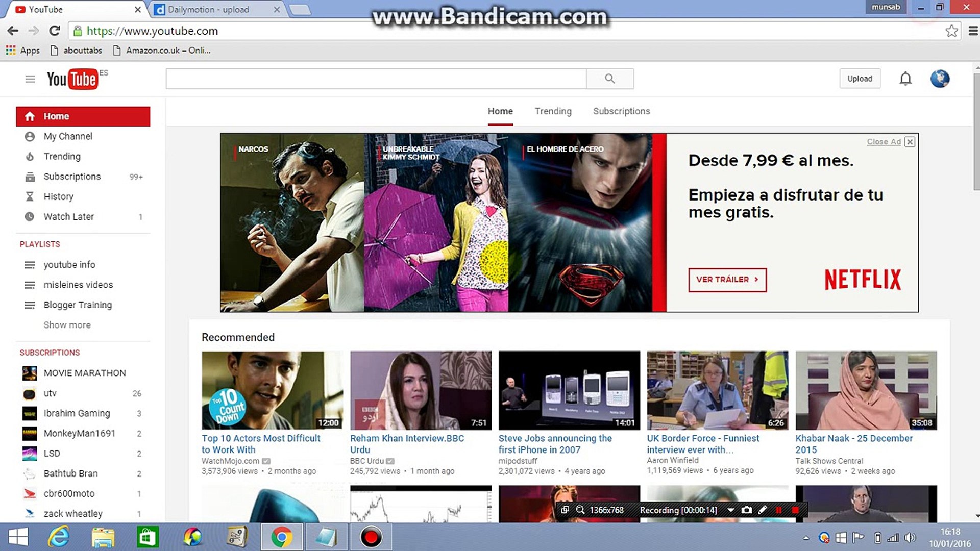Click the search magnifier button
The image size is (980, 551).
(609, 79)
